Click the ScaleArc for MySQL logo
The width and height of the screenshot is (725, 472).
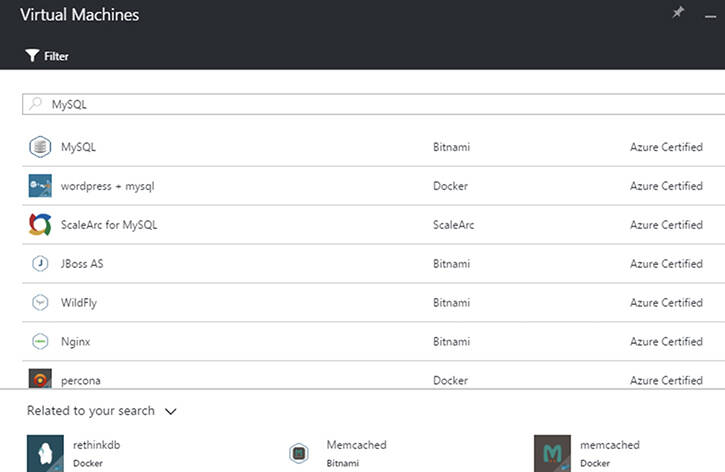tap(40, 225)
